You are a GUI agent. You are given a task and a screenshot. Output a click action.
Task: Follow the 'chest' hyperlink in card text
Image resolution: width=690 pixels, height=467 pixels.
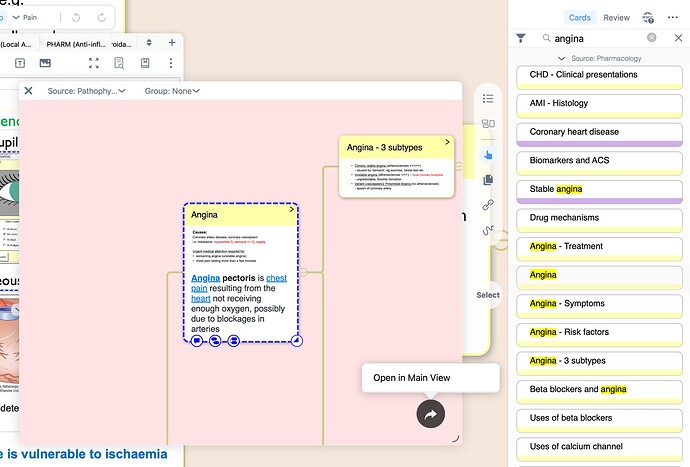(276, 278)
